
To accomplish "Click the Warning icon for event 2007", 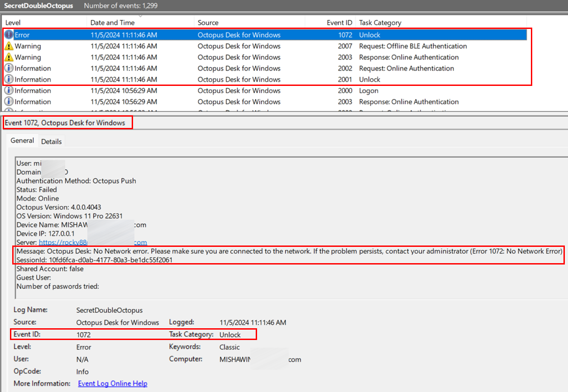I will (x=9, y=46).
